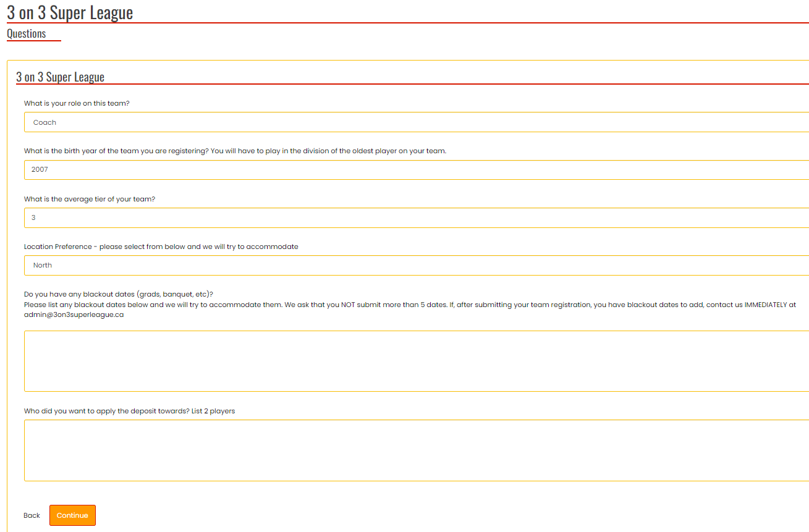This screenshot has height=532, width=809.
Task: Click the Location Preference question label
Action: click(161, 247)
